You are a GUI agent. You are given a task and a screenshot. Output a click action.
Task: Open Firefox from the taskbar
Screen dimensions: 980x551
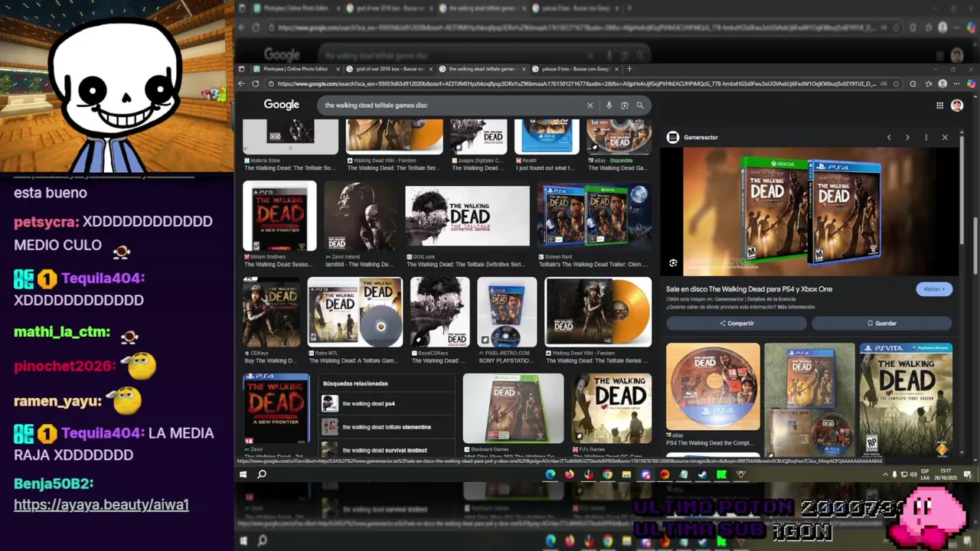pos(570,474)
